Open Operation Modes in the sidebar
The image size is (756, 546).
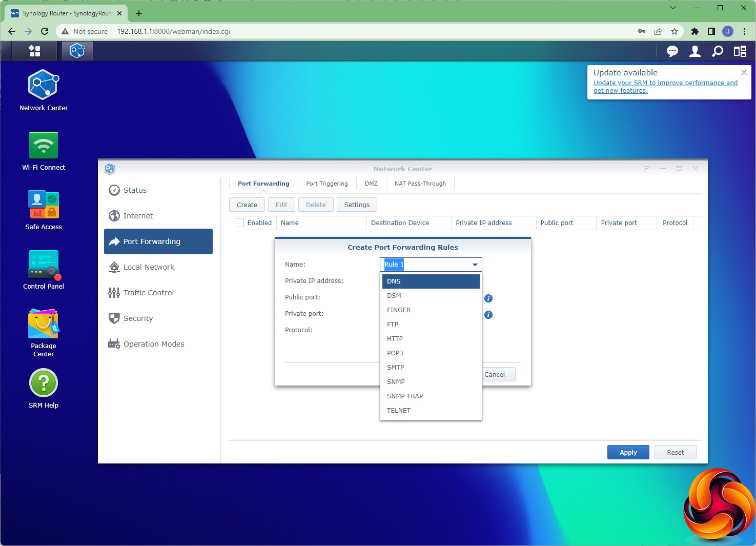(x=158, y=344)
